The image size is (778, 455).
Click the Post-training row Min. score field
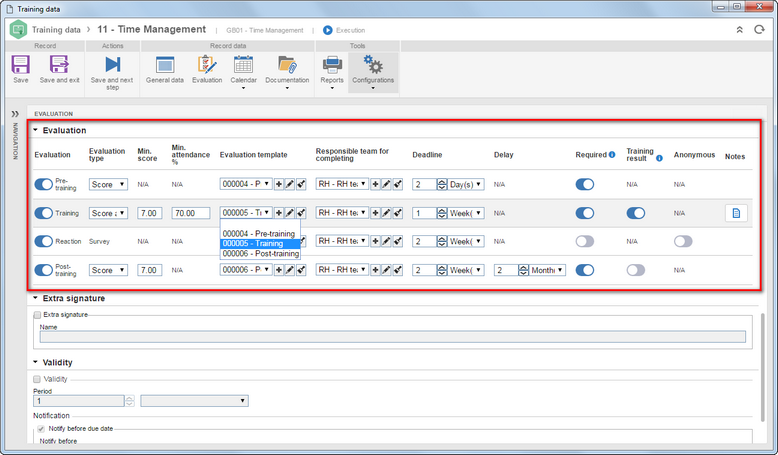(x=149, y=270)
